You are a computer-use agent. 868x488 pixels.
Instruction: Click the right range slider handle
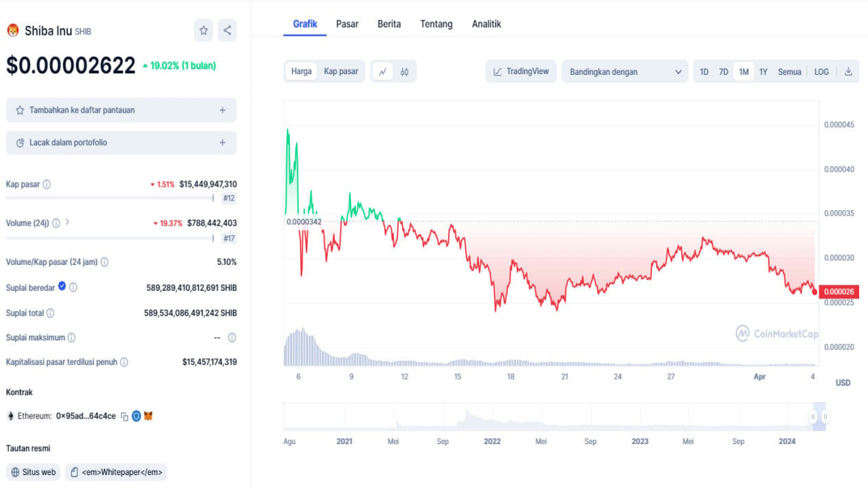(x=825, y=417)
